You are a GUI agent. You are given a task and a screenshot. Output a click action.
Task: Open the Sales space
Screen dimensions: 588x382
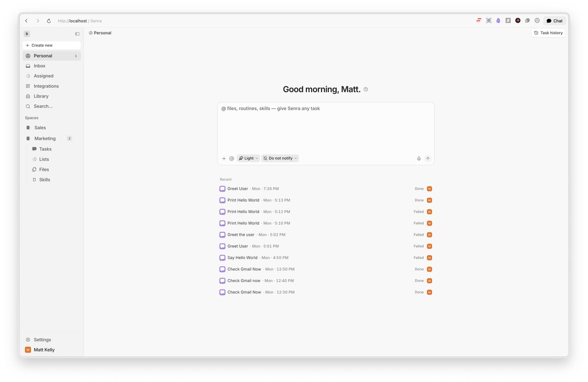click(x=51, y=128)
